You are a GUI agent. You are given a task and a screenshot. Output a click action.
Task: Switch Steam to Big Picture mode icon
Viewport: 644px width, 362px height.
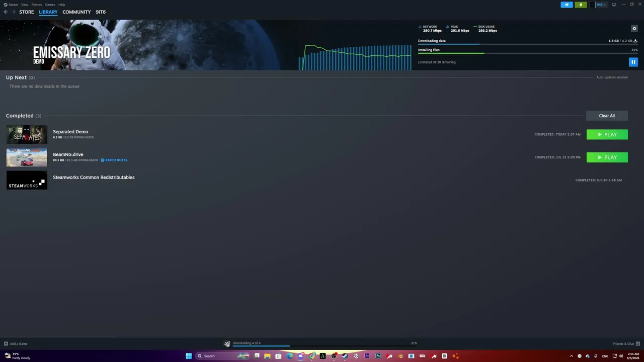click(x=614, y=5)
